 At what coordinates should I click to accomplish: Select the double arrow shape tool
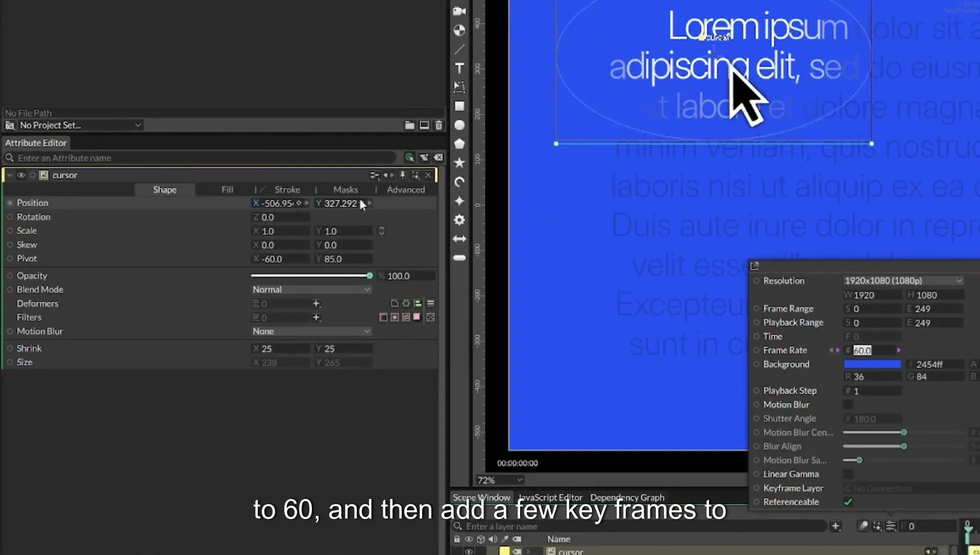pos(459,239)
